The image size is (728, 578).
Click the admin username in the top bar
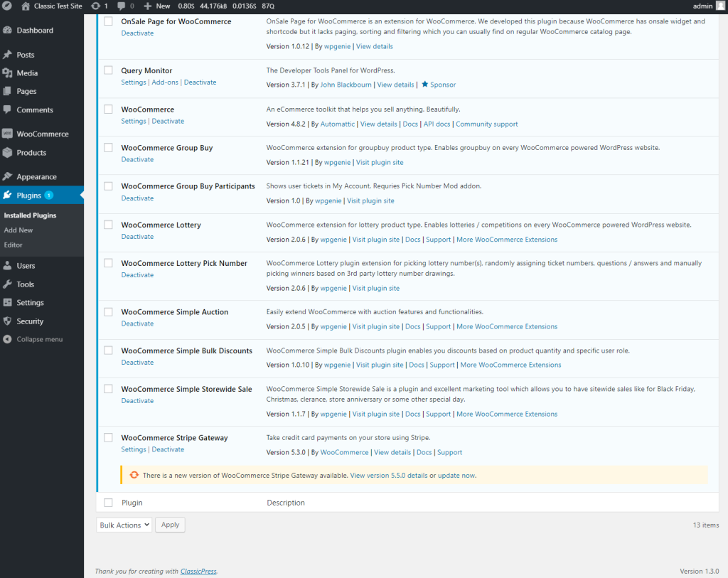pos(702,6)
